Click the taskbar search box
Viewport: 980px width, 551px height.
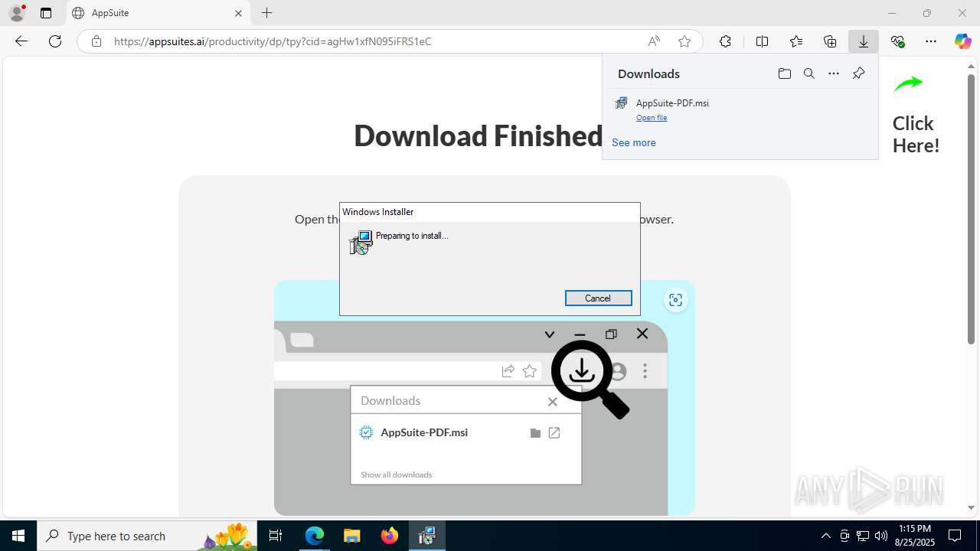[145, 536]
